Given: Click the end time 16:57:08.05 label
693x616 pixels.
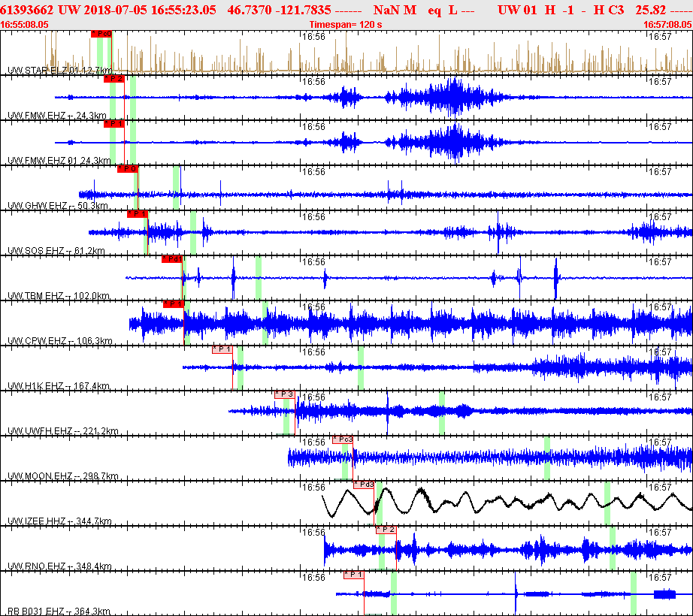Looking at the screenshot, I should pyautogui.click(x=667, y=25).
